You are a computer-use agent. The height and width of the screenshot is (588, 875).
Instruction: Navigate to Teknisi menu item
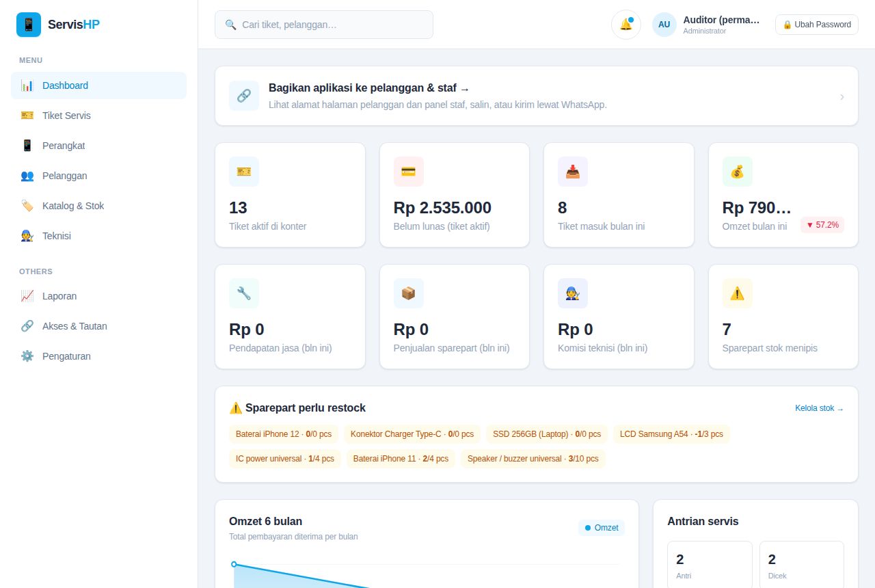pyautogui.click(x=98, y=236)
